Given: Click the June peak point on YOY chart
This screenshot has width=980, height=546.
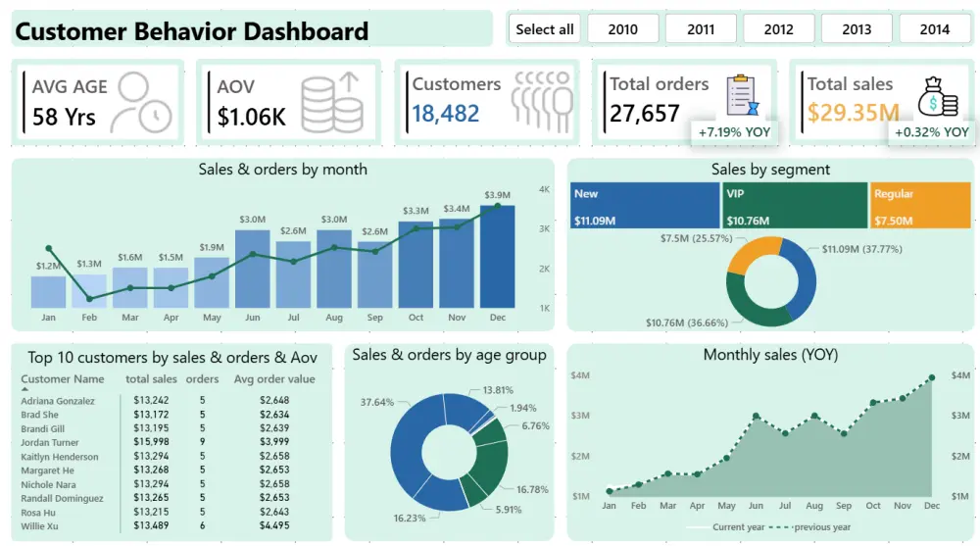Looking at the screenshot, I should coord(757,416).
